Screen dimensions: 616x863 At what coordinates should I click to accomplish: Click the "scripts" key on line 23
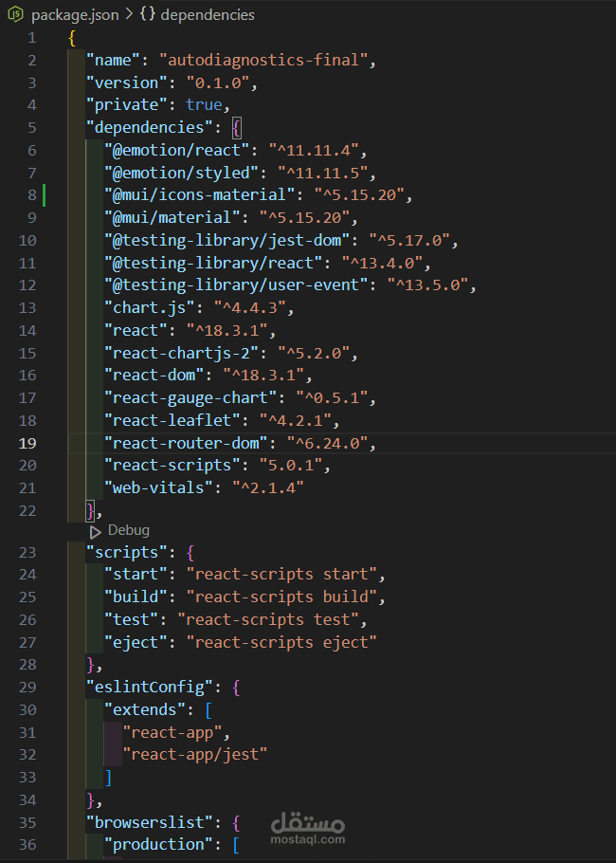point(127,553)
